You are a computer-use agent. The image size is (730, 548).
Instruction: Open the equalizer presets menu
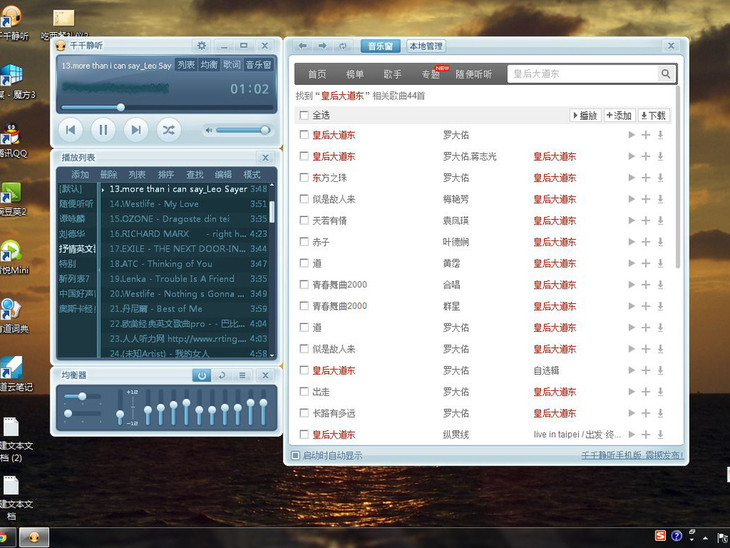pos(242,375)
